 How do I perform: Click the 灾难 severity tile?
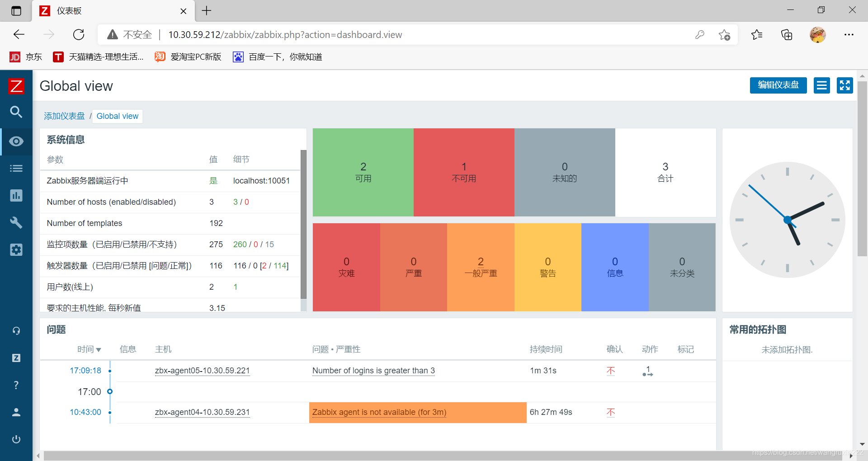[346, 267]
